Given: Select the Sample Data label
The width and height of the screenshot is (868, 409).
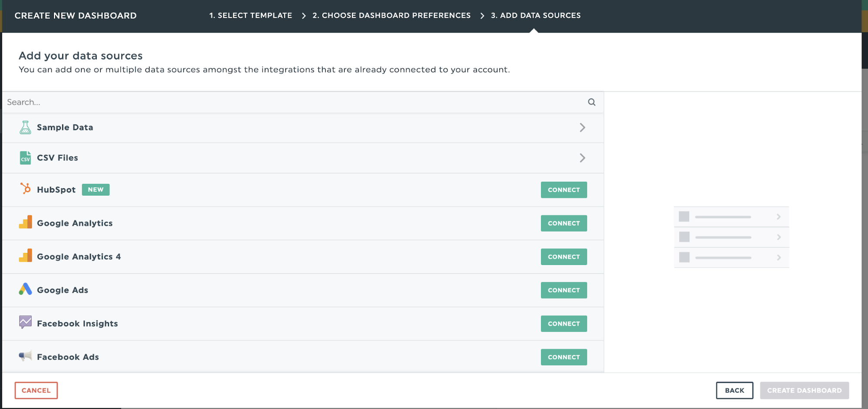Looking at the screenshot, I should pos(65,128).
